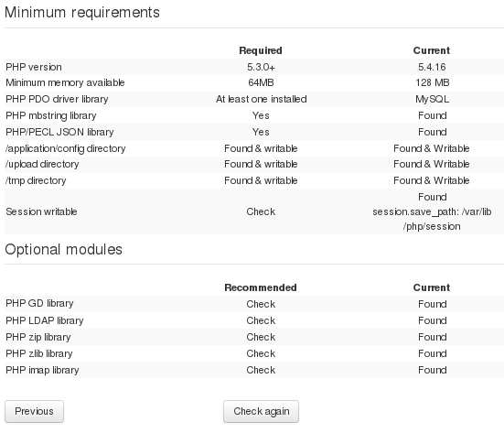Select the PHP version row label
Screen dimensions: 504x433
34,67
